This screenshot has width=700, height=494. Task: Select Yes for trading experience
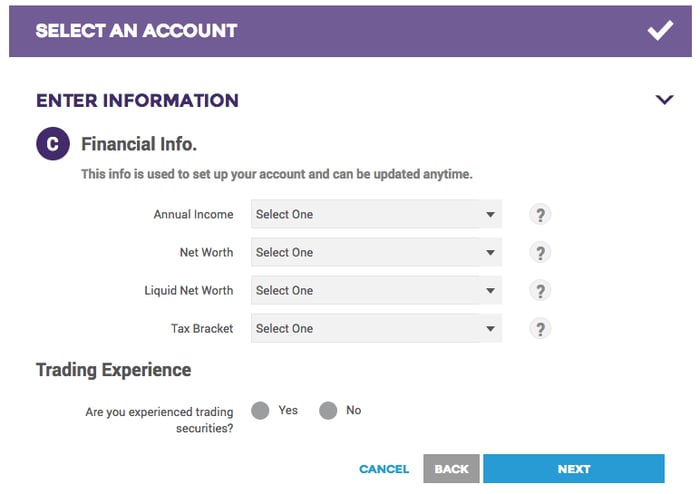(261, 411)
